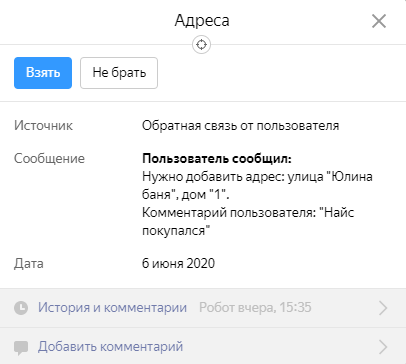Click the text Обратная связь от пользователя
The width and height of the screenshot is (406, 364).
[241, 126]
